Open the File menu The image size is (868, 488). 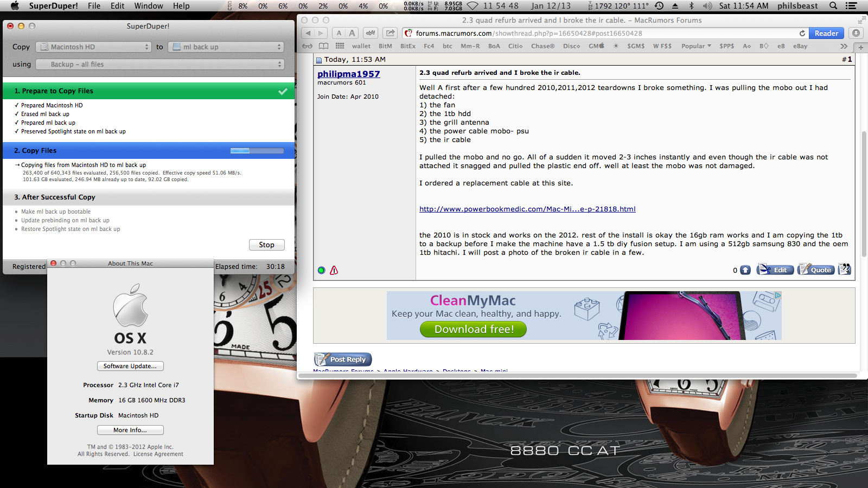click(94, 6)
